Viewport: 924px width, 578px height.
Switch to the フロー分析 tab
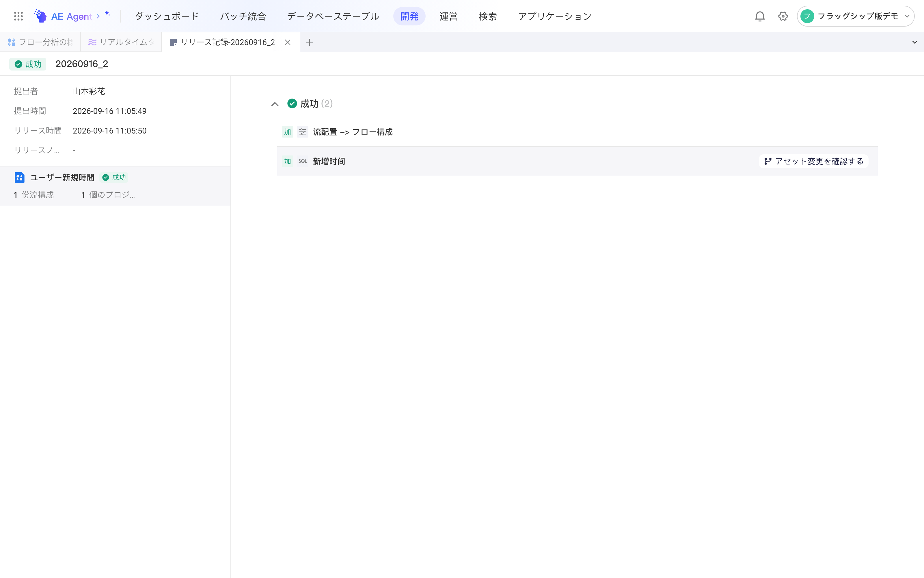click(x=40, y=42)
